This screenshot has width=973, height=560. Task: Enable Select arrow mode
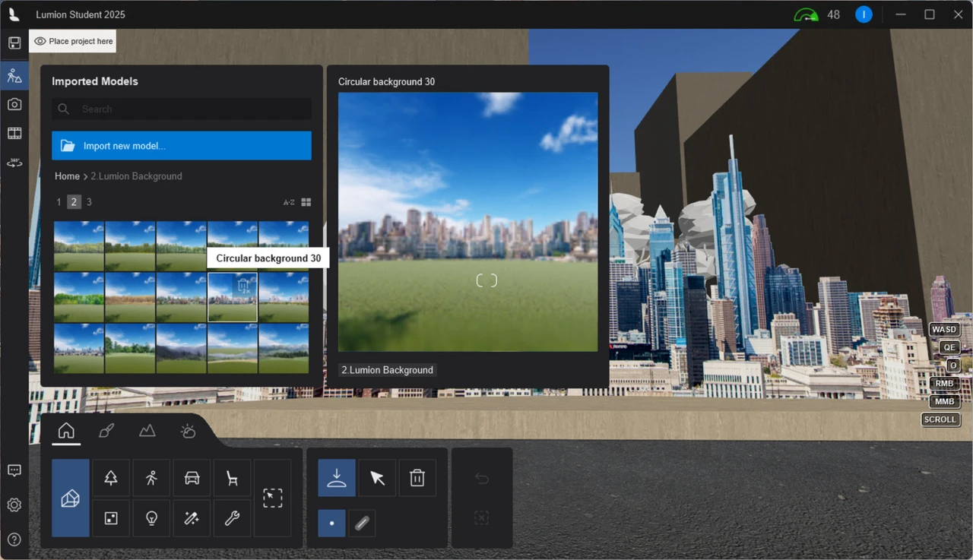(x=377, y=478)
